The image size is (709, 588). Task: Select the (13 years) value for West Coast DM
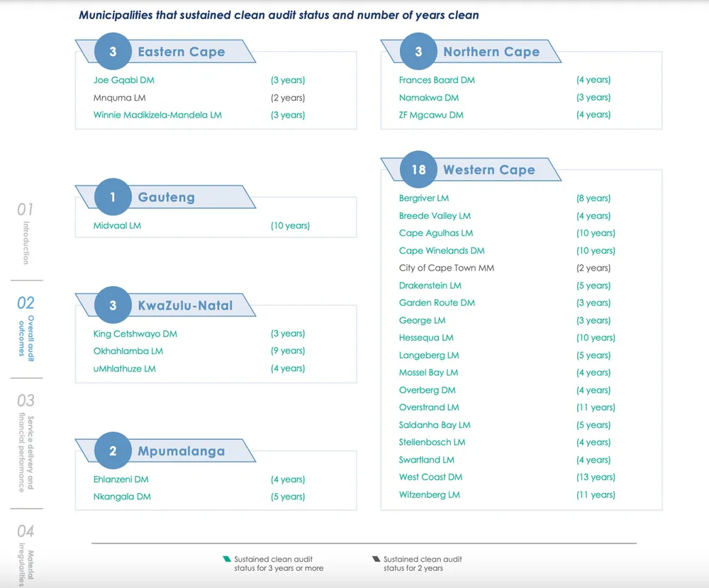[x=596, y=477]
